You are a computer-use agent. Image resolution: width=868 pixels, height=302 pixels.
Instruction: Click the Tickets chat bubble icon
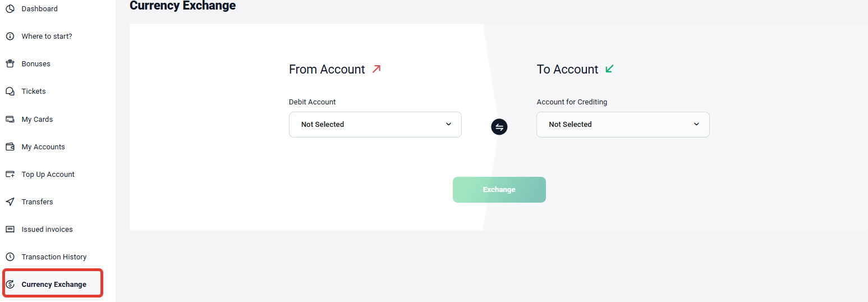pos(10,91)
